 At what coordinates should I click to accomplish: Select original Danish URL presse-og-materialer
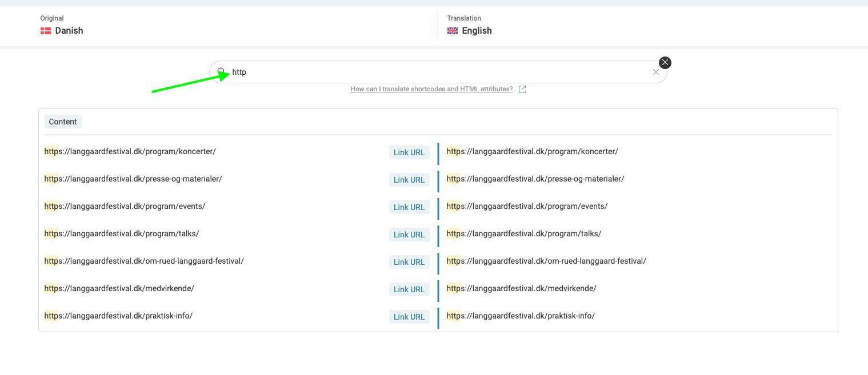coord(133,179)
